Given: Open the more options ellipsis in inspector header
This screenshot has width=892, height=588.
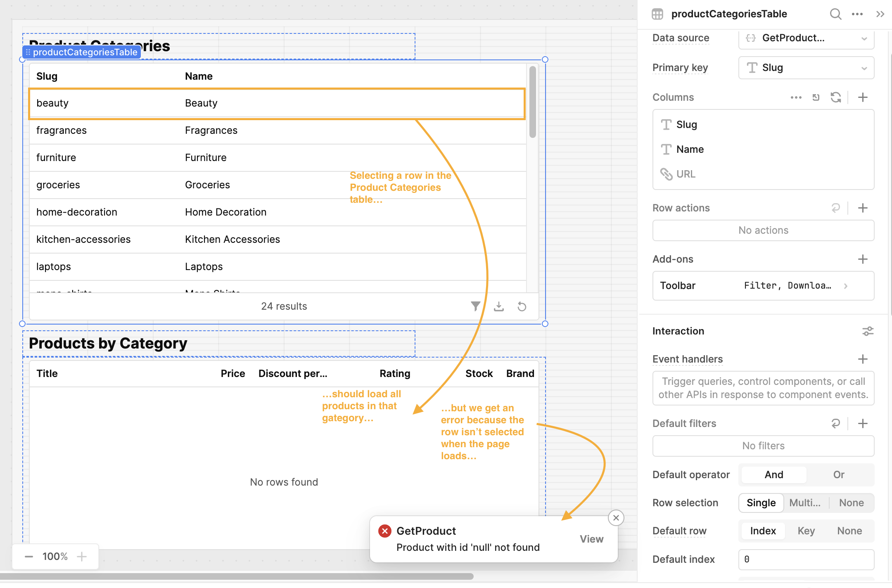Looking at the screenshot, I should click(x=857, y=14).
